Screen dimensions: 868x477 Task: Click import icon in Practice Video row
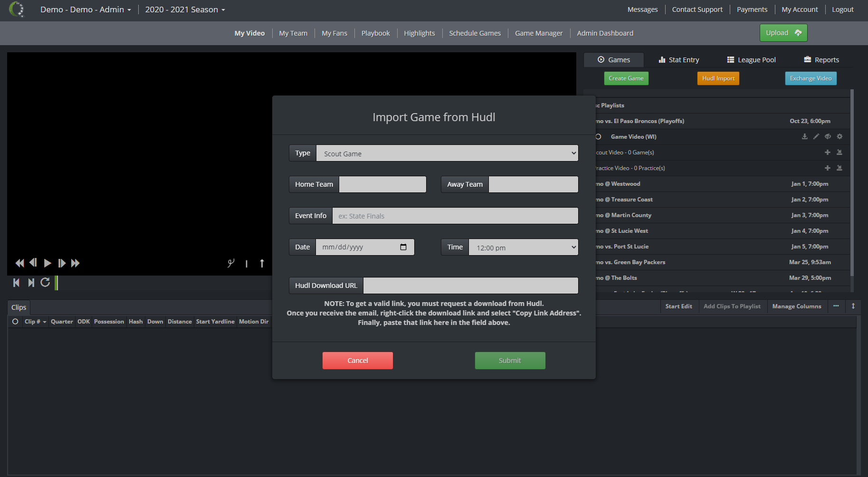pyautogui.click(x=839, y=168)
